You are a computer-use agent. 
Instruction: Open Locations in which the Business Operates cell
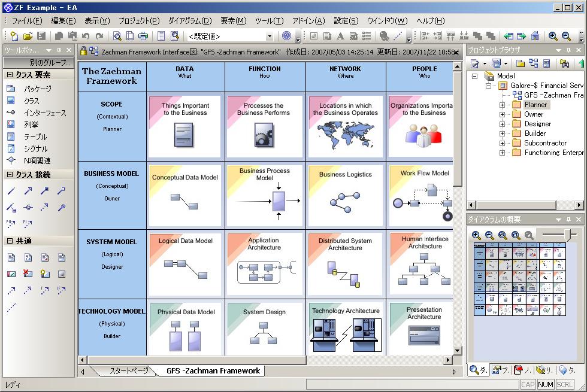pos(346,126)
